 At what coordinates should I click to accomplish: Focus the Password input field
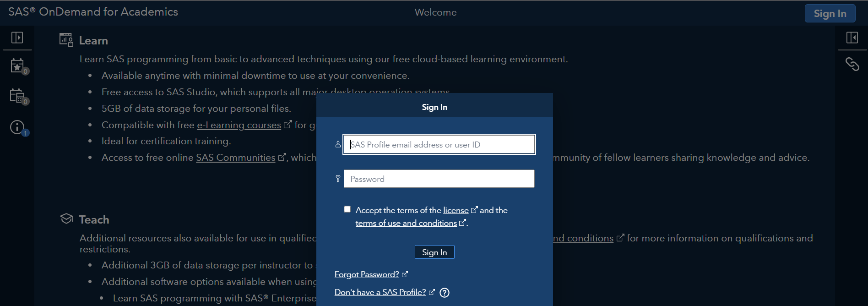coord(439,179)
